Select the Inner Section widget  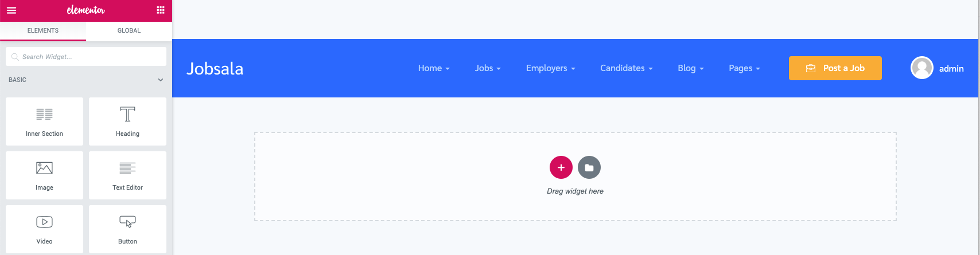coord(44,121)
